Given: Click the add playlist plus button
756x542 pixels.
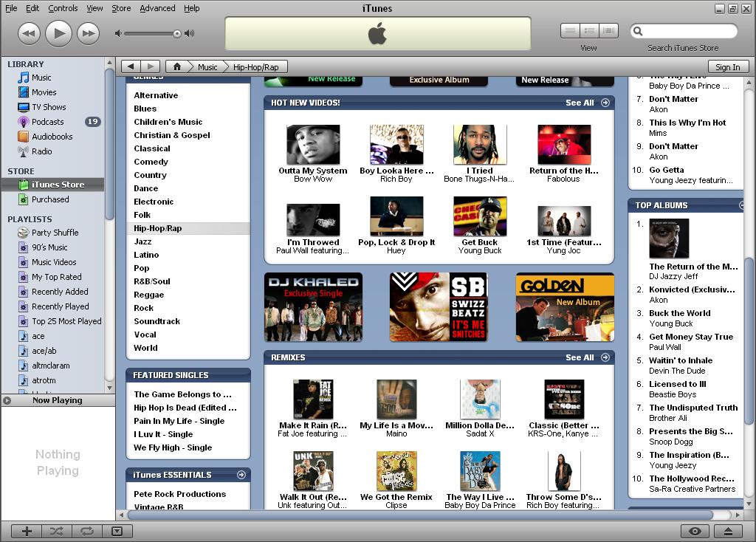Looking at the screenshot, I should 27,531.
